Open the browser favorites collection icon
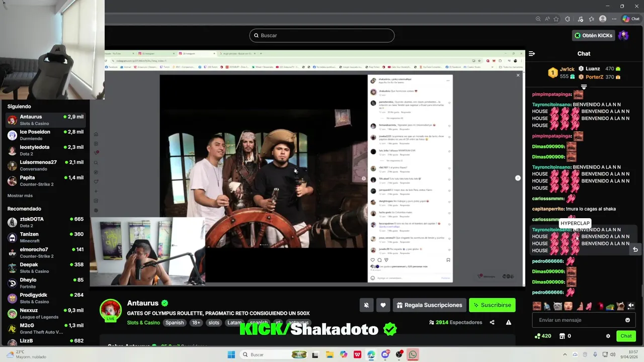The image size is (644, 362). [x=591, y=19]
